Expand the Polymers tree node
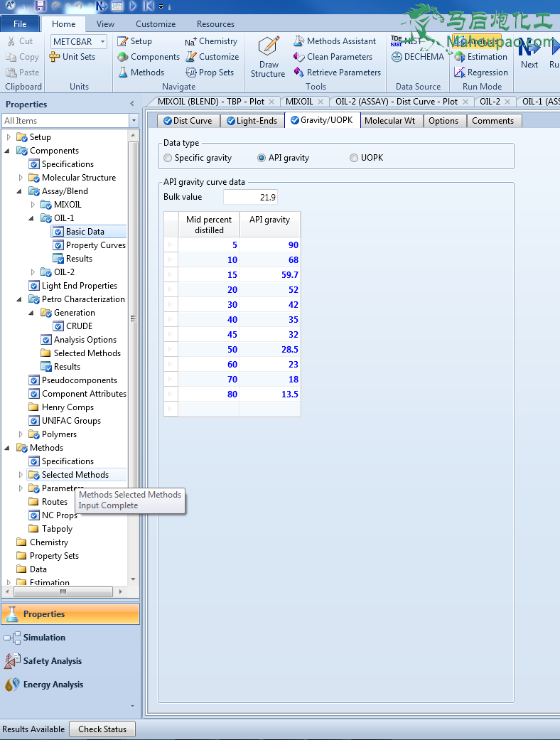This screenshot has width=560, height=740. click(21, 434)
